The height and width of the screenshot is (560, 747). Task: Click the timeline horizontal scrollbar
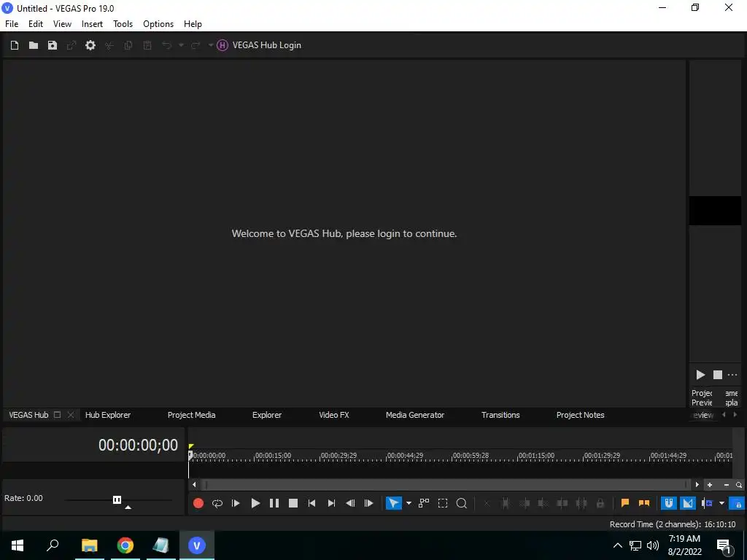coord(446,485)
